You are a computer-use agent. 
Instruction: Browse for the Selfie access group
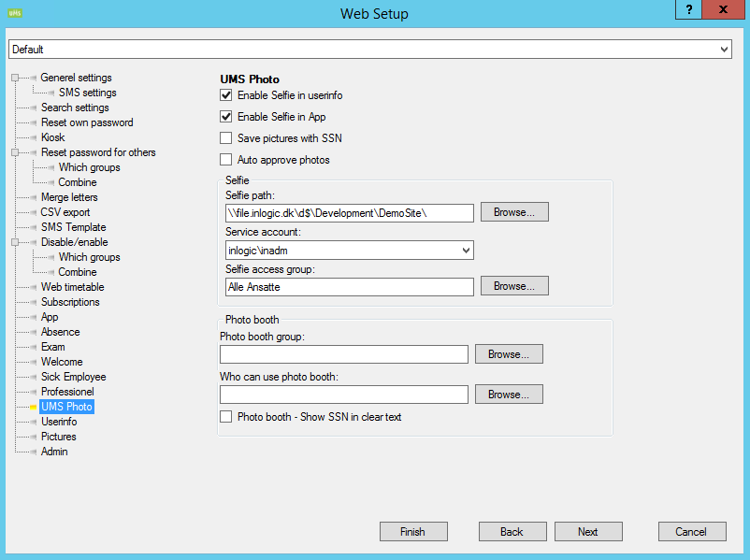tap(514, 286)
